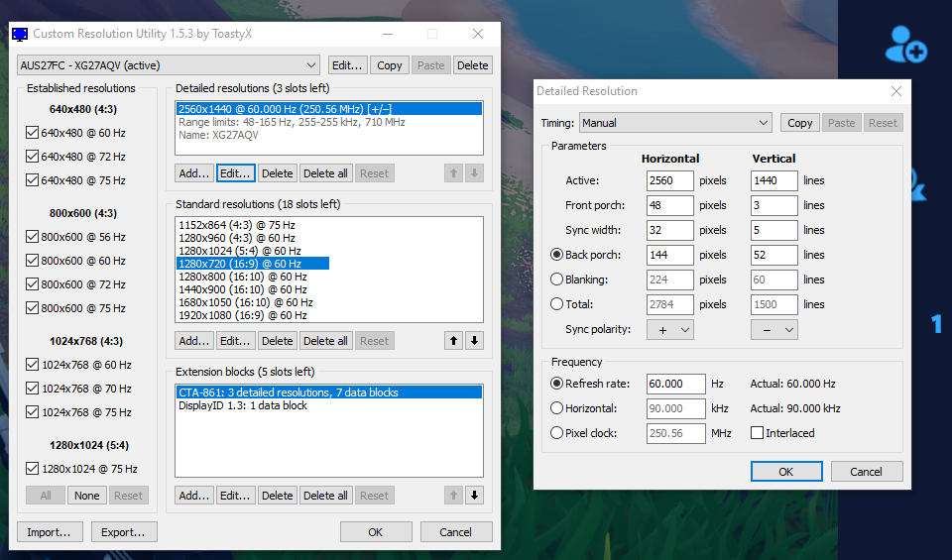Click the Custom Resolution Utility monitor icon

[20, 34]
